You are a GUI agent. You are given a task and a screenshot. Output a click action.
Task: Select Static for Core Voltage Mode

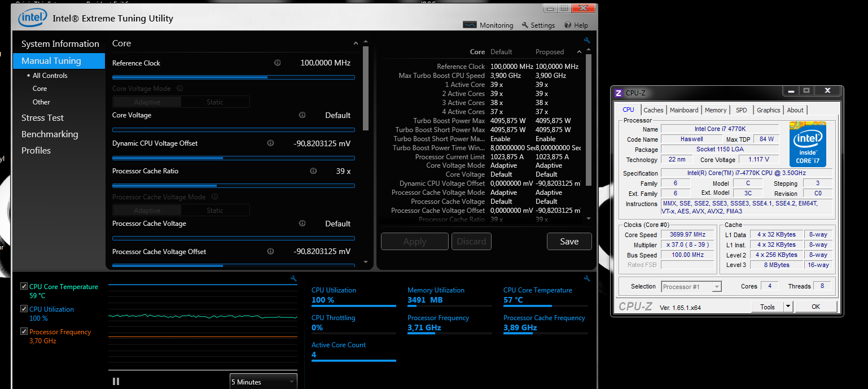pyautogui.click(x=215, y=102)
